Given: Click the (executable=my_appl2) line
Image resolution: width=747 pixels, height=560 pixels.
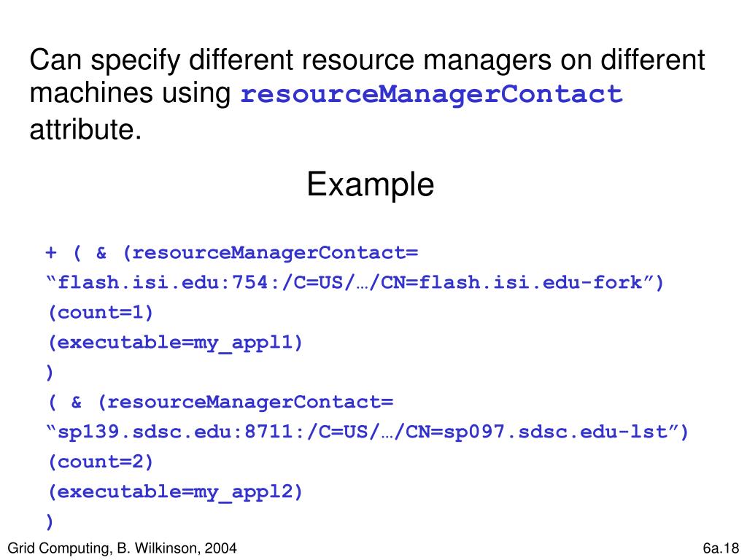Looking at the screenshot, I should 175,492.
